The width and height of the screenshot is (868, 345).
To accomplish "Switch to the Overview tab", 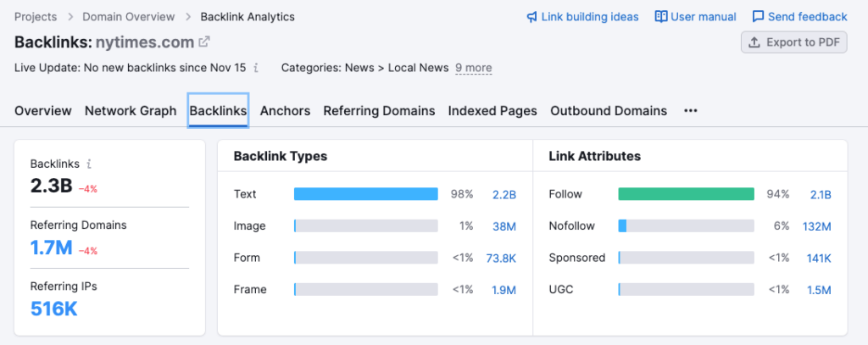I will click(x=43, y=111).
